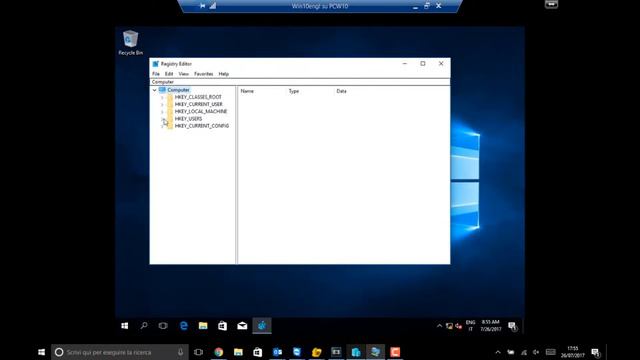Restore down the remote session window
640x360 pixels.
[x=427, y=6]
